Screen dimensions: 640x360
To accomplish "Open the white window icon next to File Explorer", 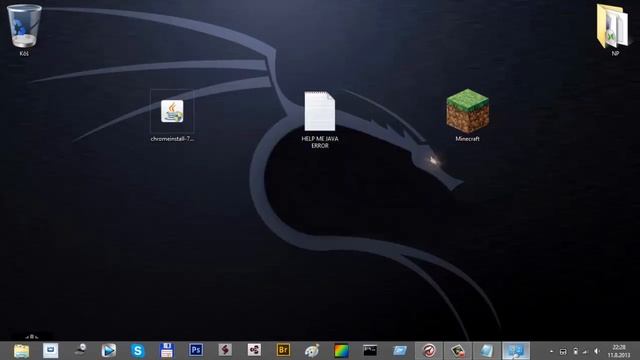I will pyautogui.click(x=51, y=351).
